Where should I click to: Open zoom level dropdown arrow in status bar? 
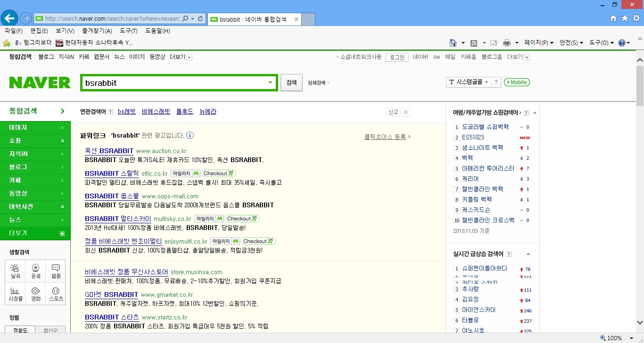coord(632,338)
